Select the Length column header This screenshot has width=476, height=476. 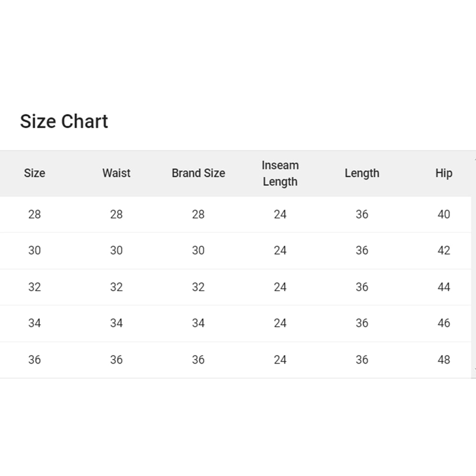362,173
